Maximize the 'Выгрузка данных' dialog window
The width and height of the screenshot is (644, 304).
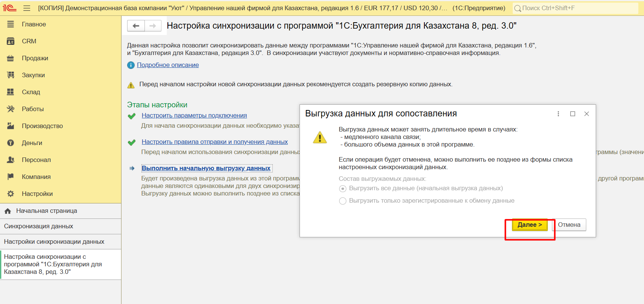coord(573,114)
